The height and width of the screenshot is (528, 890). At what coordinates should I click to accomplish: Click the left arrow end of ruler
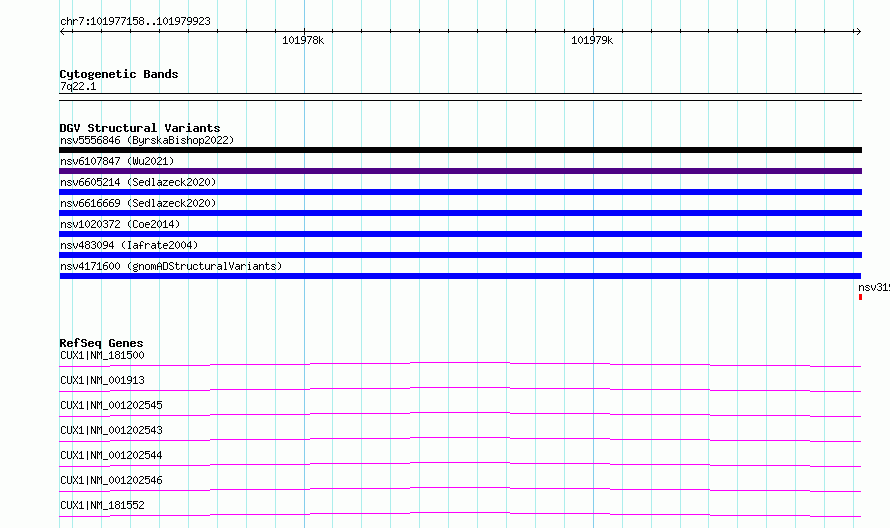[x=63, y=31]
